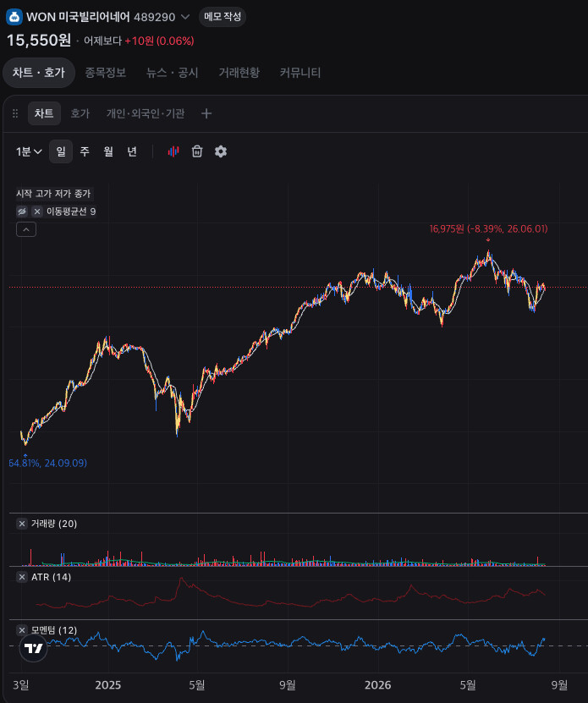Click the 시작 고가 저가 종가 legend
The image size is (588, 703).
point(54,194)
